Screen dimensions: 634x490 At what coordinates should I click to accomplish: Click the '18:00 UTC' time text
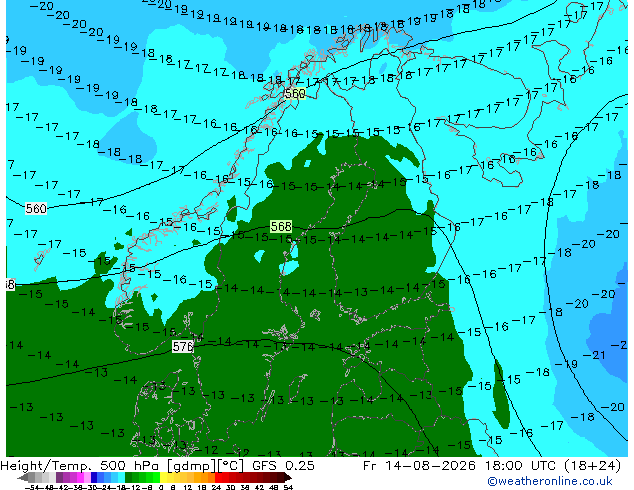[520, 466]
